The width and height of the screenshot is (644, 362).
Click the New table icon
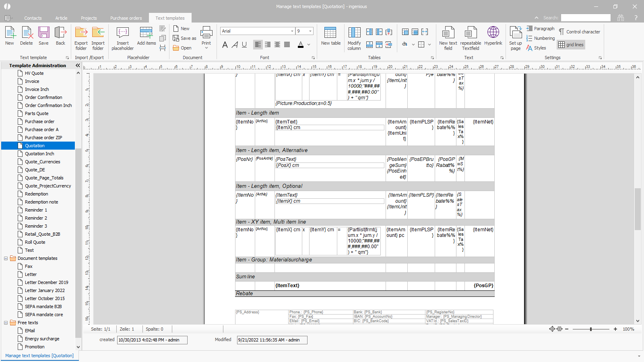point(330,33)
